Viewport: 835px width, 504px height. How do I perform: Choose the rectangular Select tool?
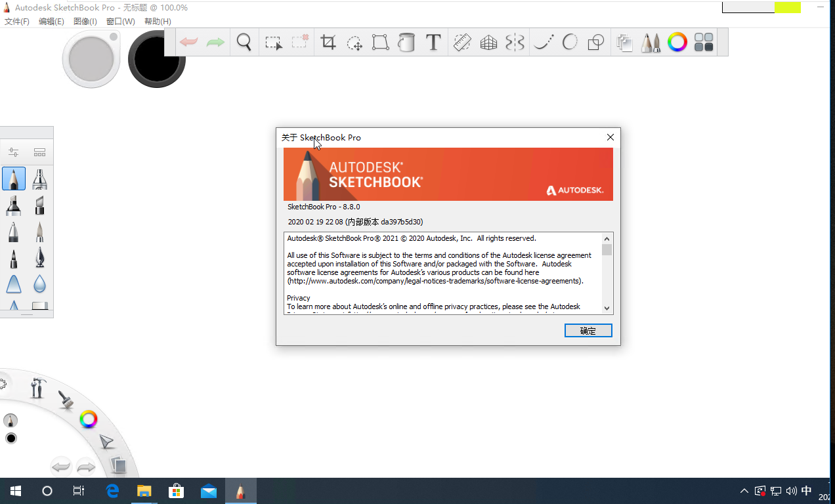coord(273,43)
